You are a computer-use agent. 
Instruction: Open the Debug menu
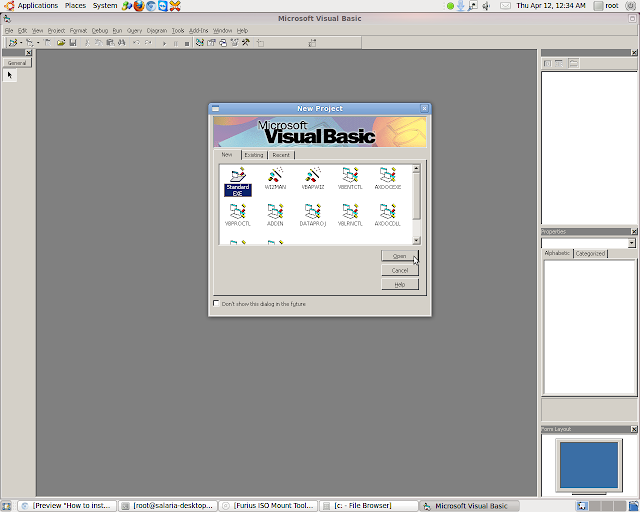pyautogui.click(x=100, y=31)
